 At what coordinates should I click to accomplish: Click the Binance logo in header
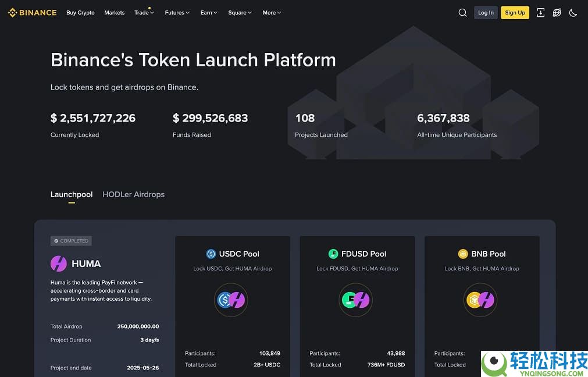(32, 12)
